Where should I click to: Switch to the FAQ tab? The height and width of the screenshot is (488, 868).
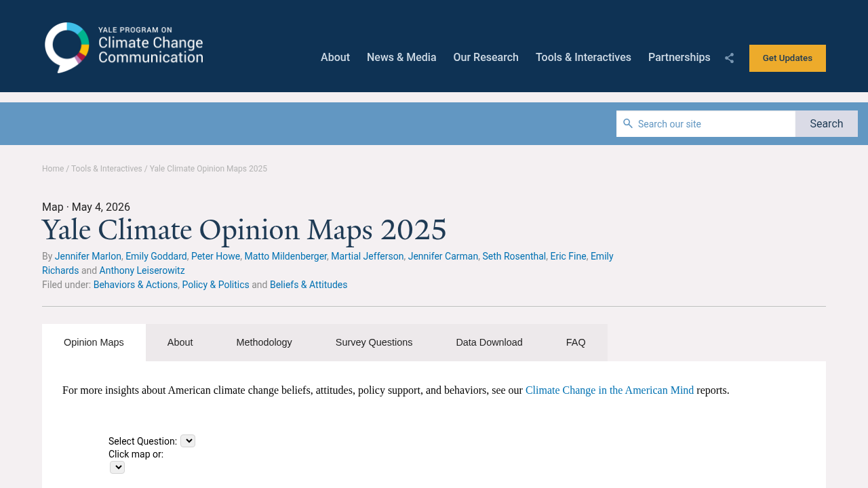coord(576,342)
